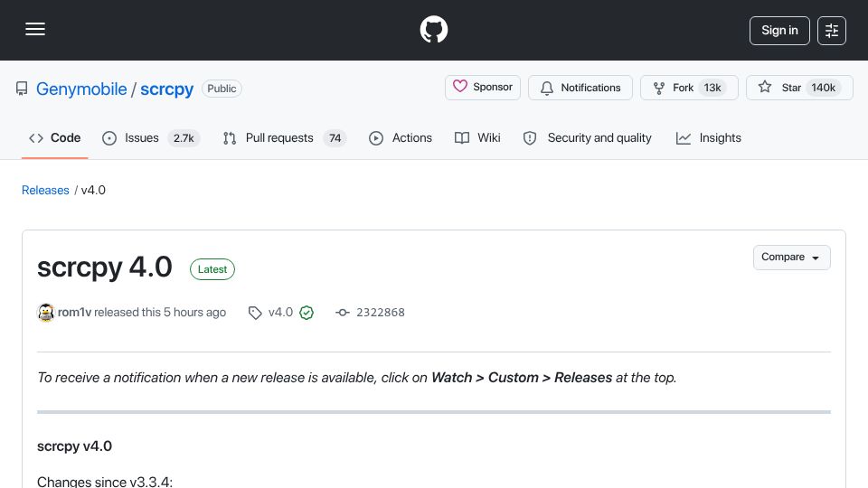Click the Latest release badge
Screen dimensions: 868x488
[x=212, y=269]
